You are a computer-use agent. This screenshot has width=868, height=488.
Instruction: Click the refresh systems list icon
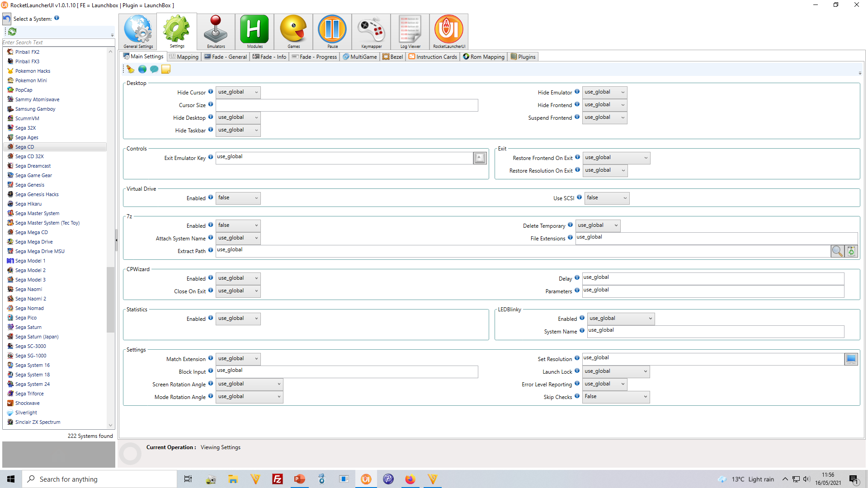12,31
